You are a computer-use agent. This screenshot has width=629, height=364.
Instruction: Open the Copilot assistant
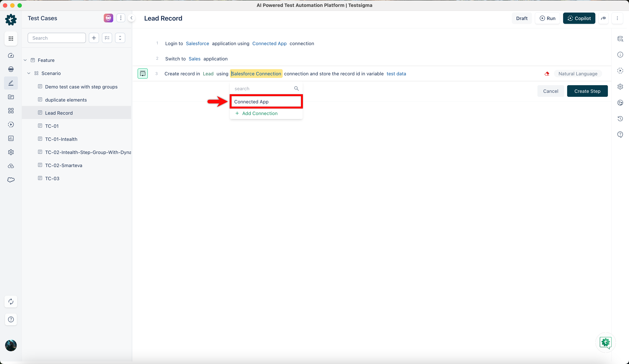click(x=579, y=18)
